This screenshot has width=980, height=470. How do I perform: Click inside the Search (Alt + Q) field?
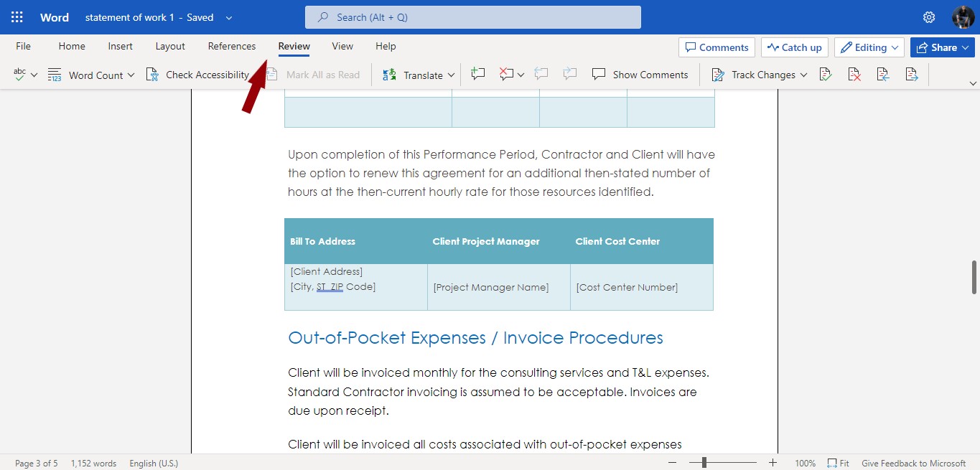click(472, 17)
